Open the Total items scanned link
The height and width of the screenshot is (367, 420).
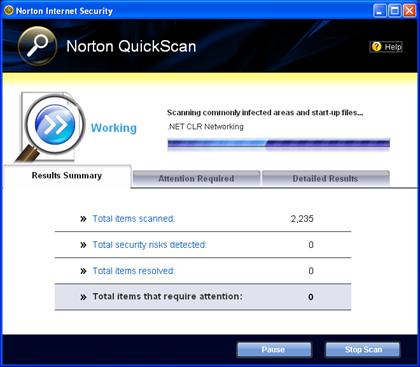click(134, 219)
